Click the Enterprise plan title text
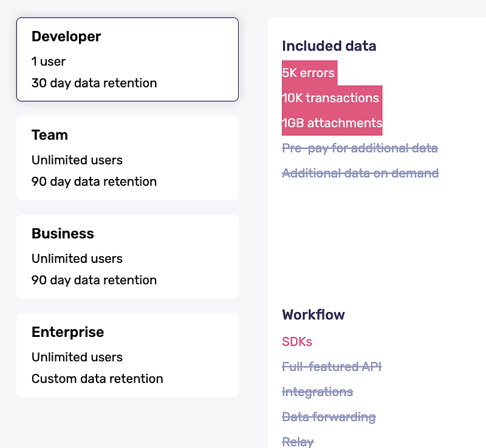 [67, 332]
